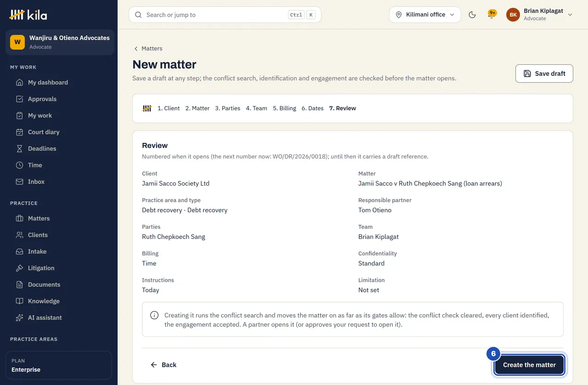Toggle dark mode moon icon
Viewport: 588px width, 385px height.
click(x=472, y=15)
